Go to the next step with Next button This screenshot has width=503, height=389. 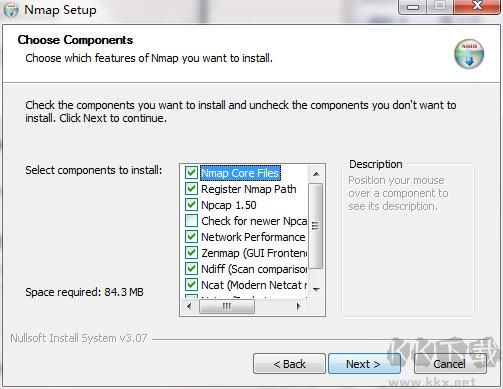(x=364, y=364)
